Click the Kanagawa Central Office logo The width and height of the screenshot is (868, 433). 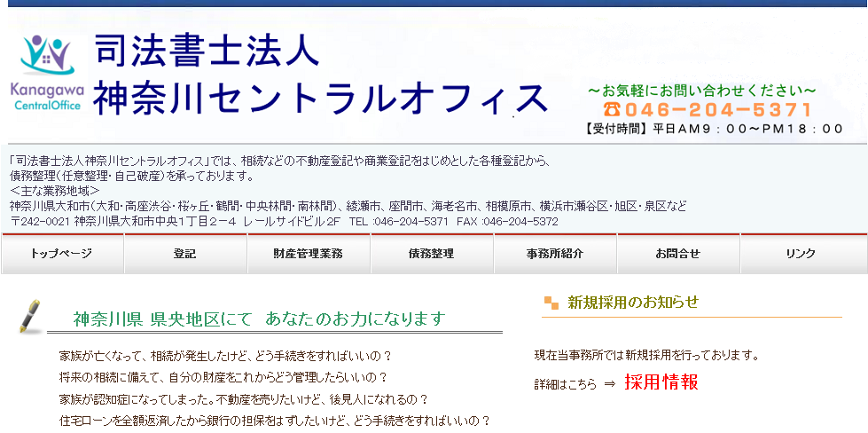47,73
